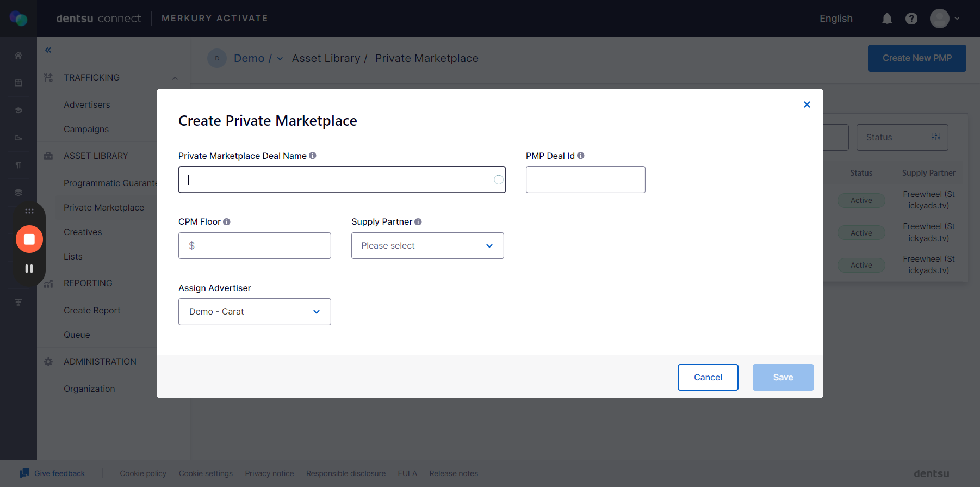
Task: Pause the recording
Action: (x=29, y=269)
